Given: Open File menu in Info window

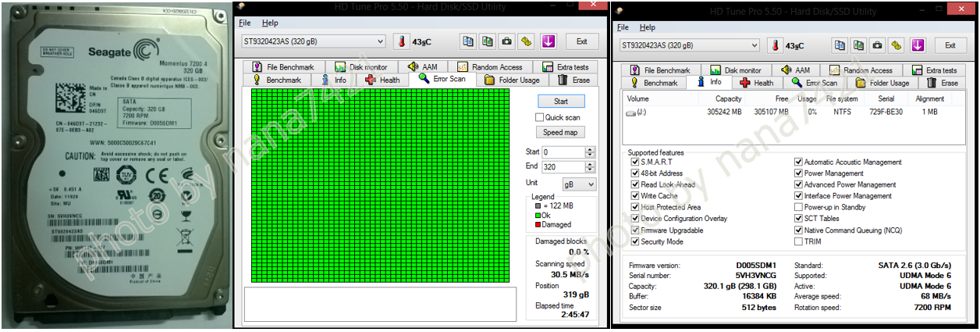Looking at the screenshot, I should click(x=623, y=27).
